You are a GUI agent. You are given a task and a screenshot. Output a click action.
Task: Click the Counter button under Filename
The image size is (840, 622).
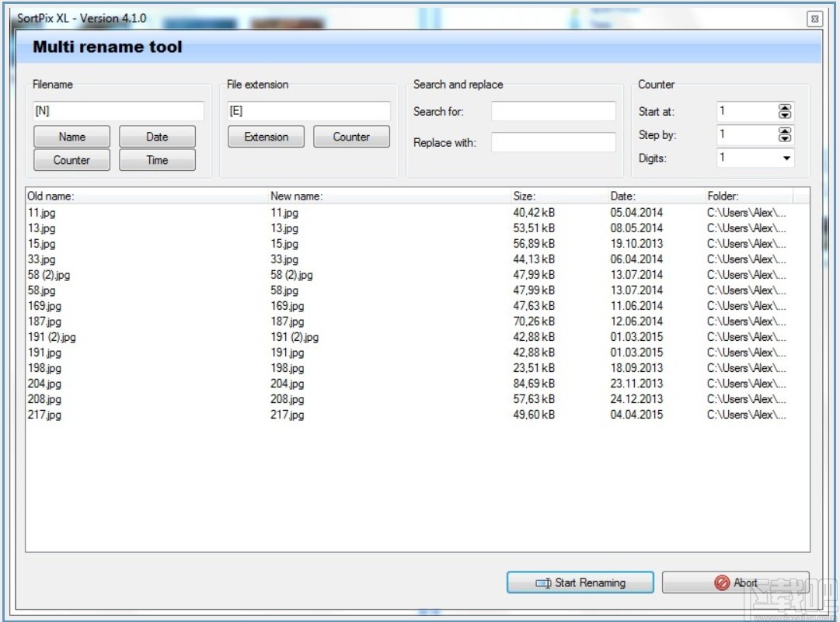point(71,160)
